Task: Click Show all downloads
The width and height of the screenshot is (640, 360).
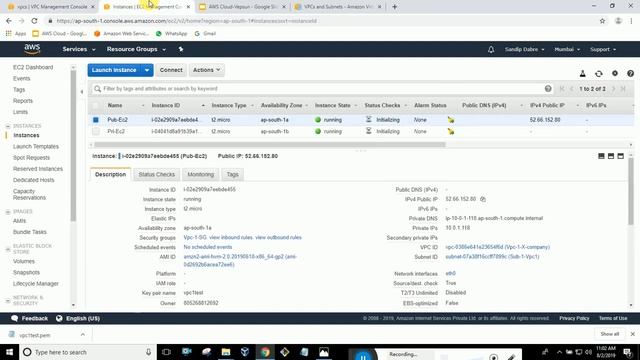Action: [609, 334]
